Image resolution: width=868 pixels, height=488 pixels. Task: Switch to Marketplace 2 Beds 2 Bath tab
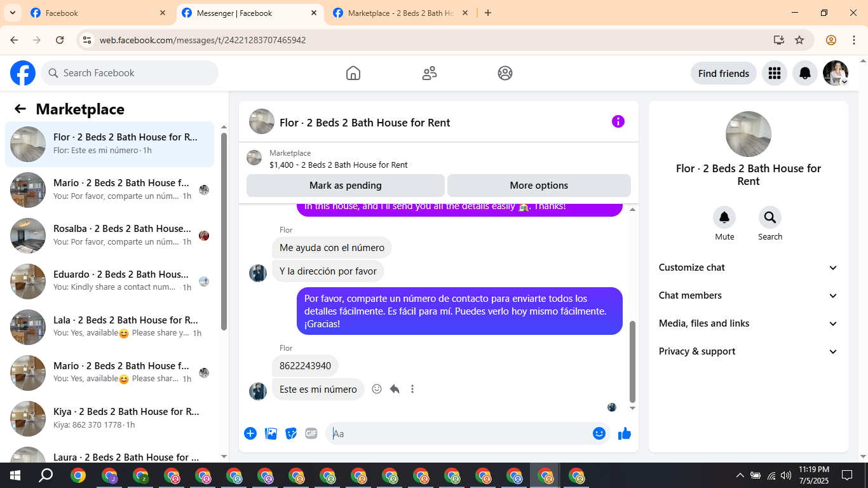(x=400, y=13)
